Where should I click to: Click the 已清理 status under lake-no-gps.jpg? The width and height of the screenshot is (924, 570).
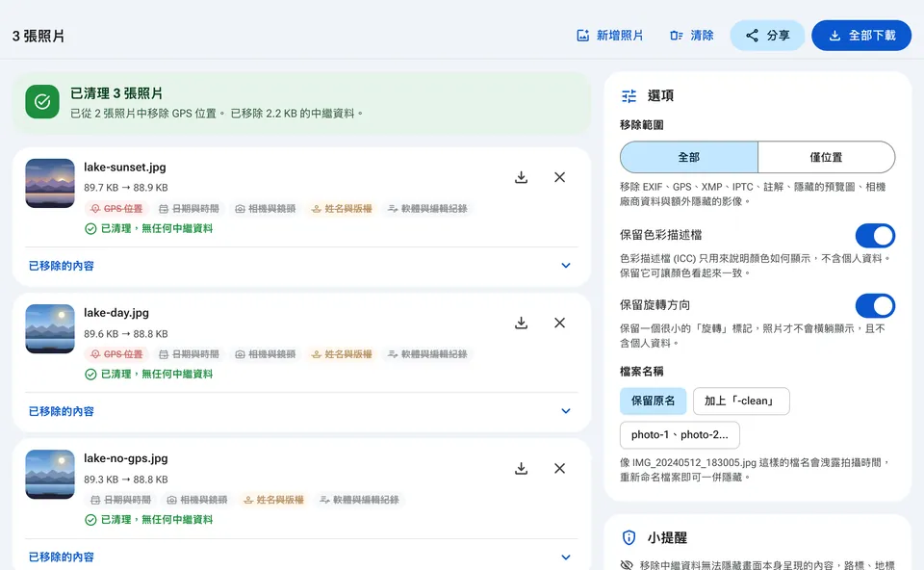click(149, 520)
